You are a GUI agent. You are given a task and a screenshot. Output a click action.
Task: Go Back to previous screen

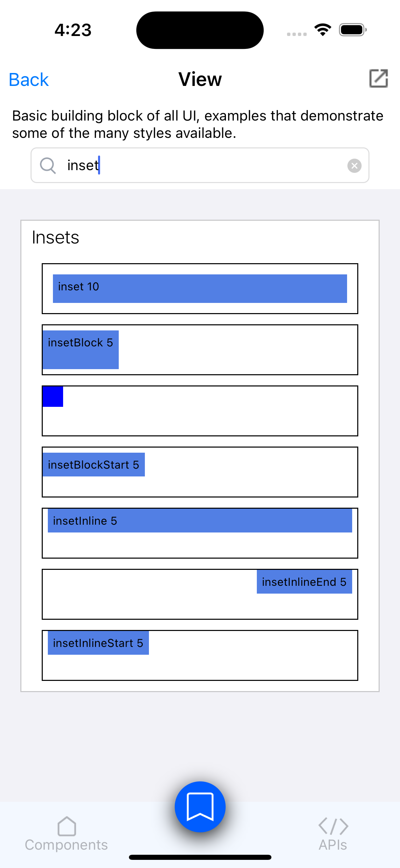[29, 80]
